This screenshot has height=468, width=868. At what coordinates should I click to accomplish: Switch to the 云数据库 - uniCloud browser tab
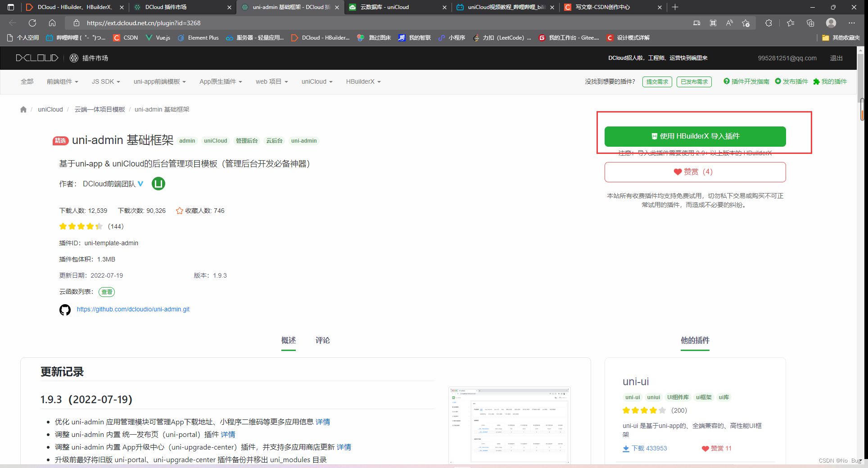pyautogui.click(x=398, y=7)
